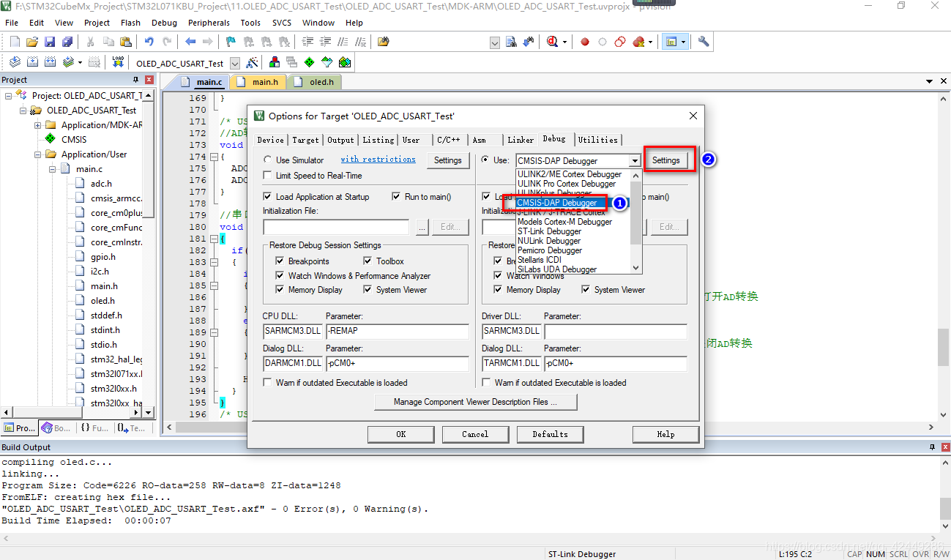951x560 pixels.
Task: Open the Pack Installer icon
Action: [x=345, y=62]
